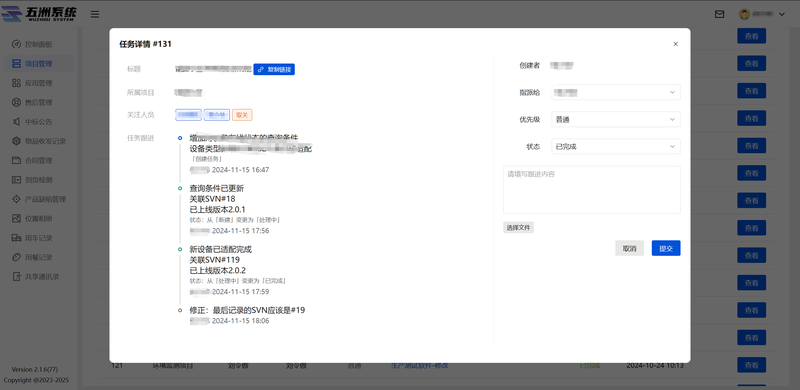The width and height of the screenshot is (800, 390).
Task: Click the 选择文件 button
Action: coord(518,228)
